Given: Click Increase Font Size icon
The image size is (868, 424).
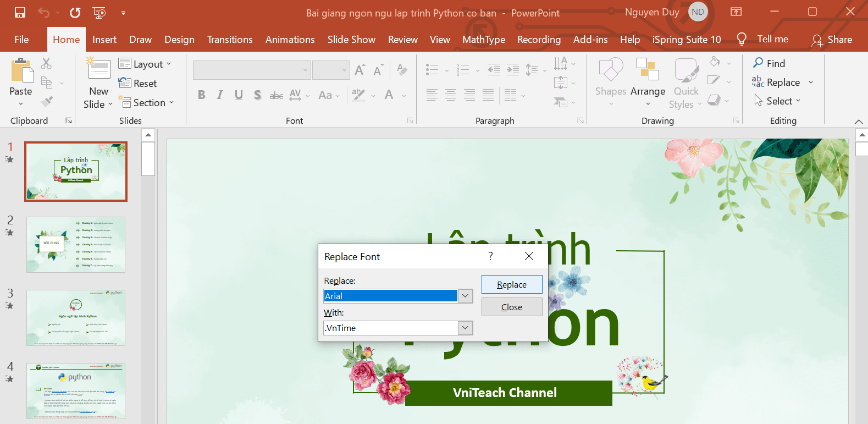Looking at the screenshot, I should [360, 70].
